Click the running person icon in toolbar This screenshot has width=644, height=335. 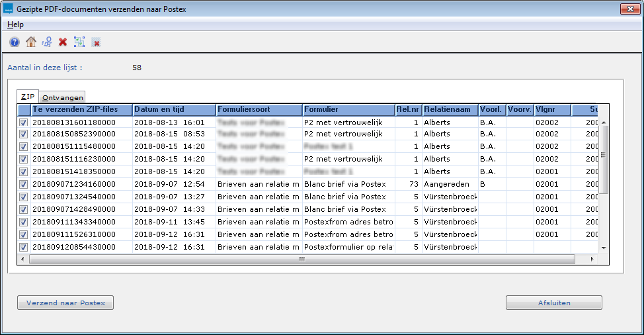pos(46,42)
